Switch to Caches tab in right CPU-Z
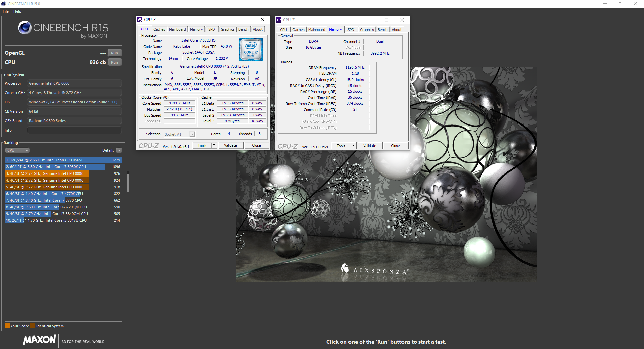This screenshot has width=644, height=349. [x=299, y=30]
